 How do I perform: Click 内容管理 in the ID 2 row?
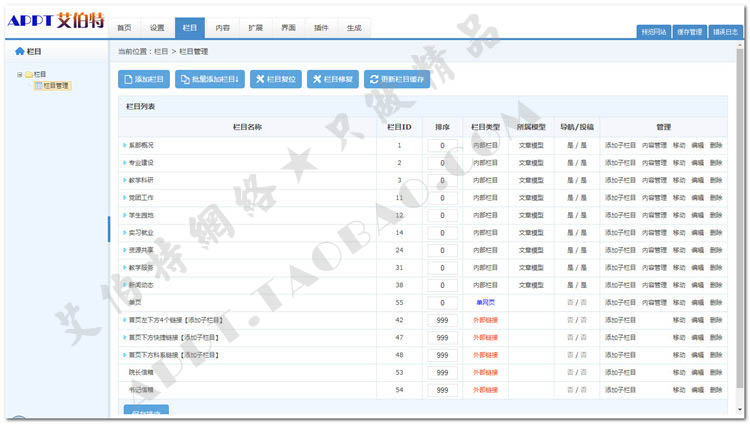pyautogui.click(x=654, y=163)
